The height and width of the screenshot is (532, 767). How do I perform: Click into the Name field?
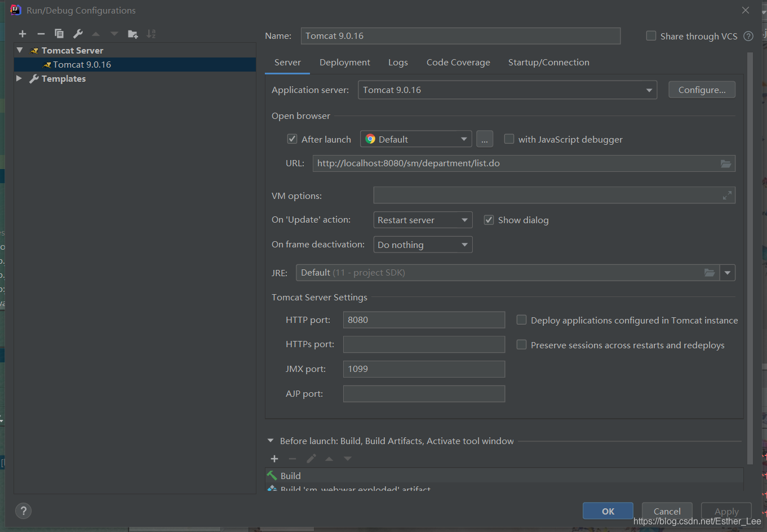pyautogui.click(x=460, y=36)
